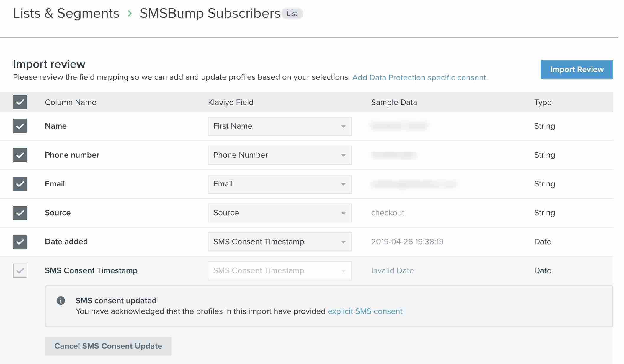Toggle the Name column checkbox
Viewport: 624px width, 364px height.
point(20,126)
